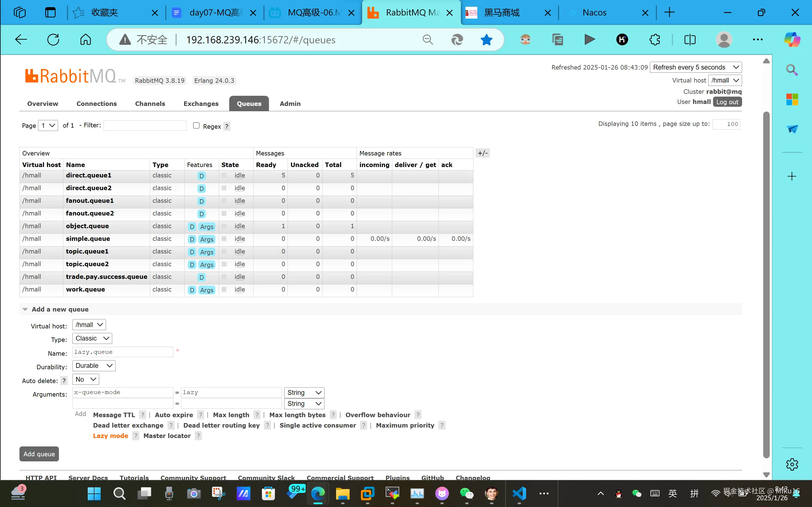Click the home page icon
Screen dimensions: 812x507
tap(85, 39)
